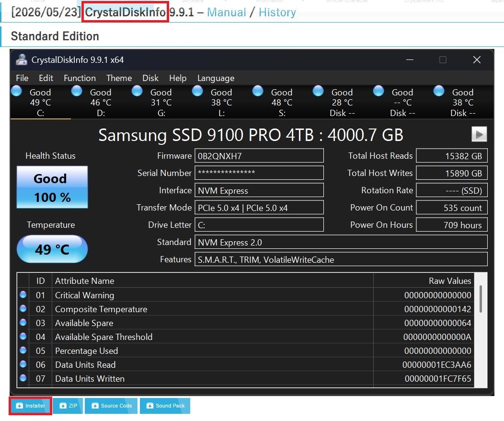This screenshot has width=504, height=421.
Task: Click the Power On Count 535 count value
Action: click(452, 208)
